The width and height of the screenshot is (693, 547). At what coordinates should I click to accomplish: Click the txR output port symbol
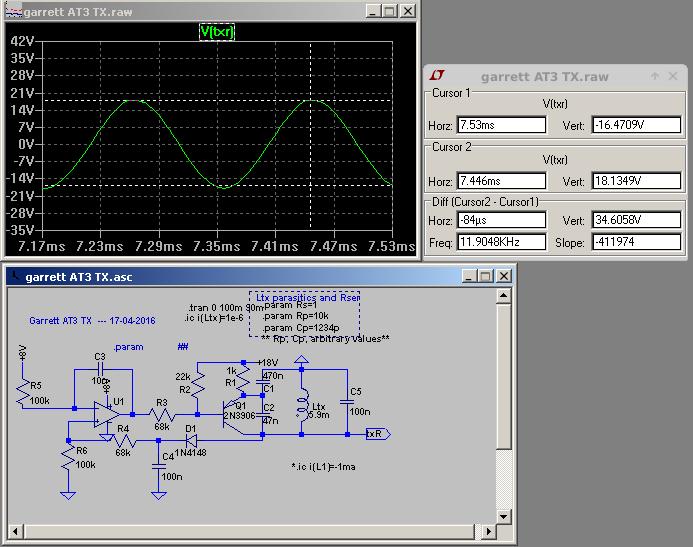point(377,434)
